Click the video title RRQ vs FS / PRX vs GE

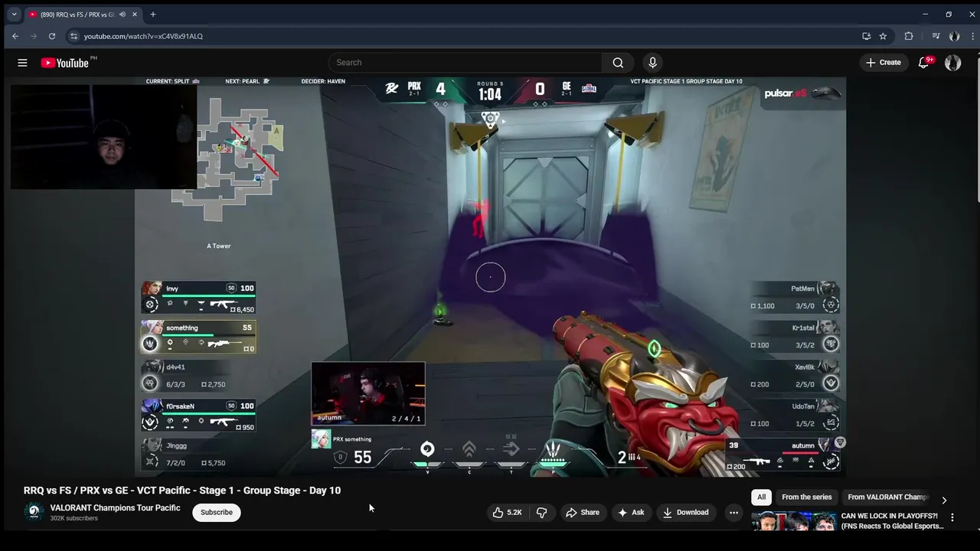[182, 491]
